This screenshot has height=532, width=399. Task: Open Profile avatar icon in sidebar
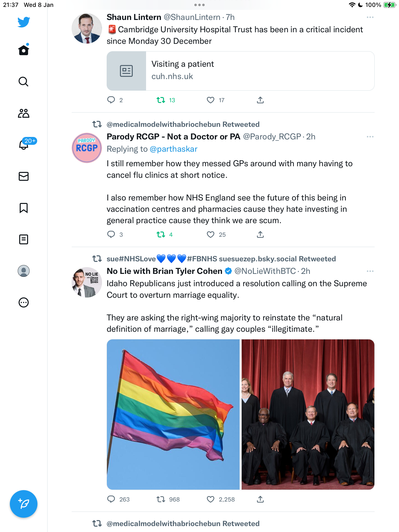tap(24, 271)
